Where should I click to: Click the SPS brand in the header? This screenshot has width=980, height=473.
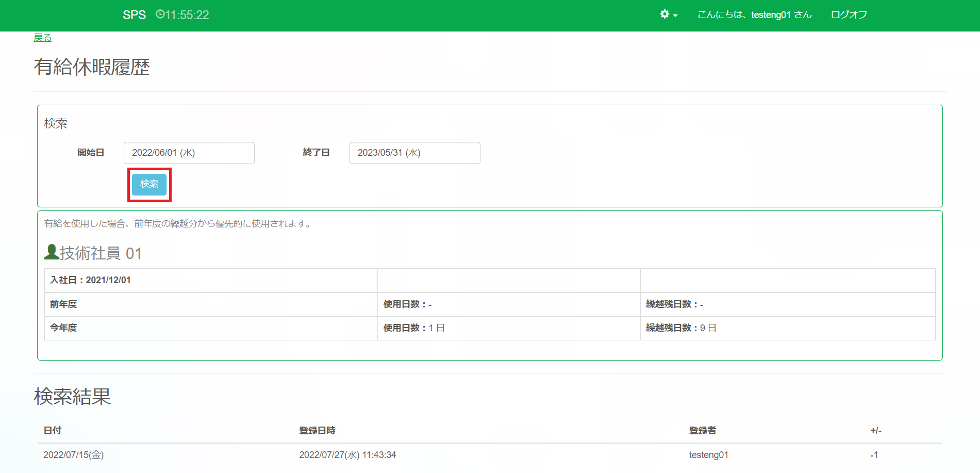(134, 15)
